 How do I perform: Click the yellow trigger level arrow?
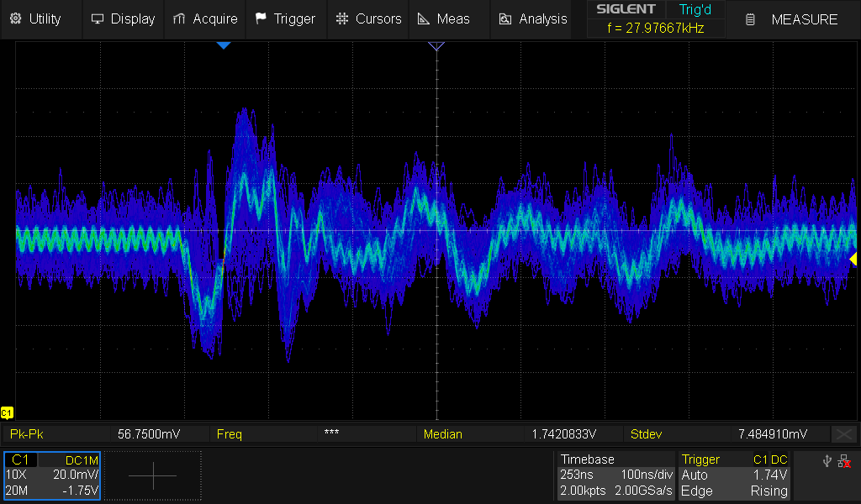853,260
